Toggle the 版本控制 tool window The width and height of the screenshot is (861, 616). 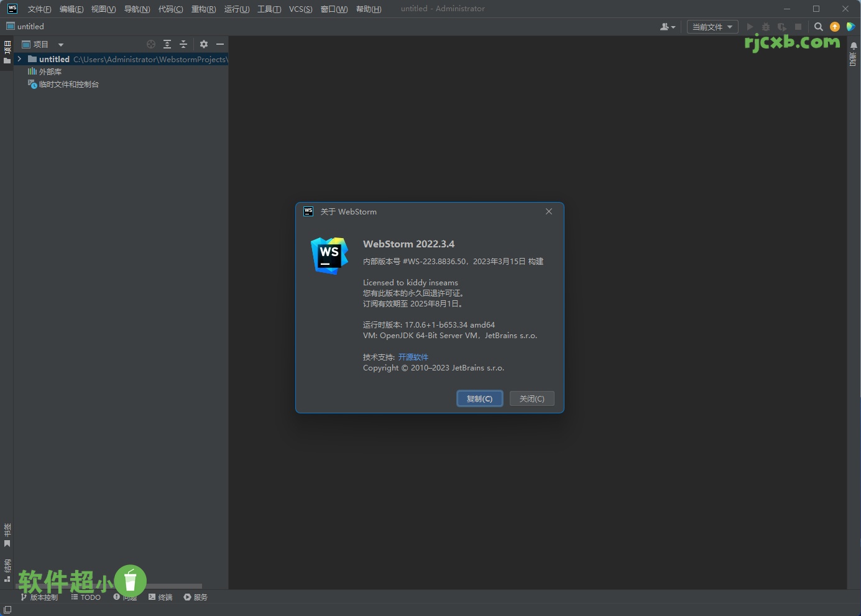[x=40, y=597]
